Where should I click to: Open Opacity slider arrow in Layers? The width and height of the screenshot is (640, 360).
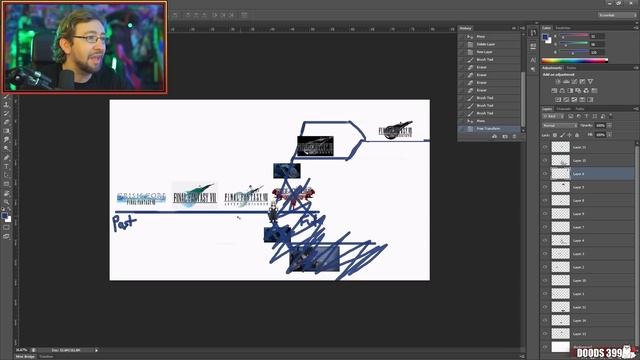click(609, 126)
